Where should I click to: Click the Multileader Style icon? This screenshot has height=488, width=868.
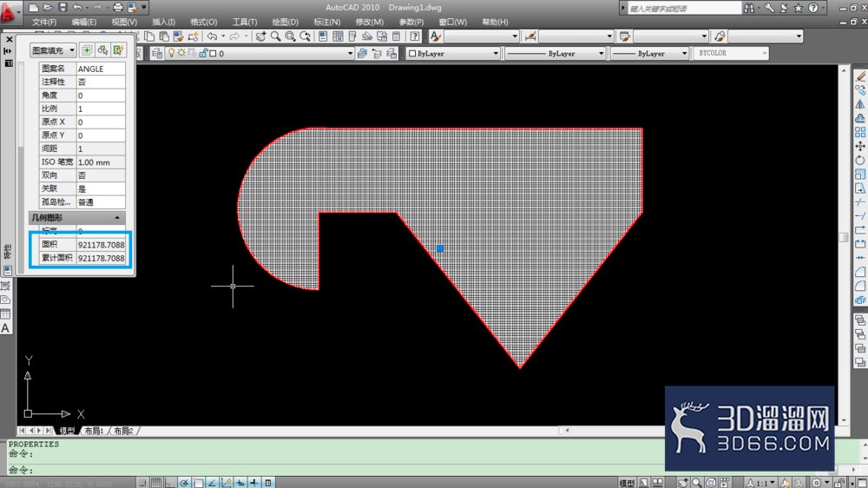[720, 36]
